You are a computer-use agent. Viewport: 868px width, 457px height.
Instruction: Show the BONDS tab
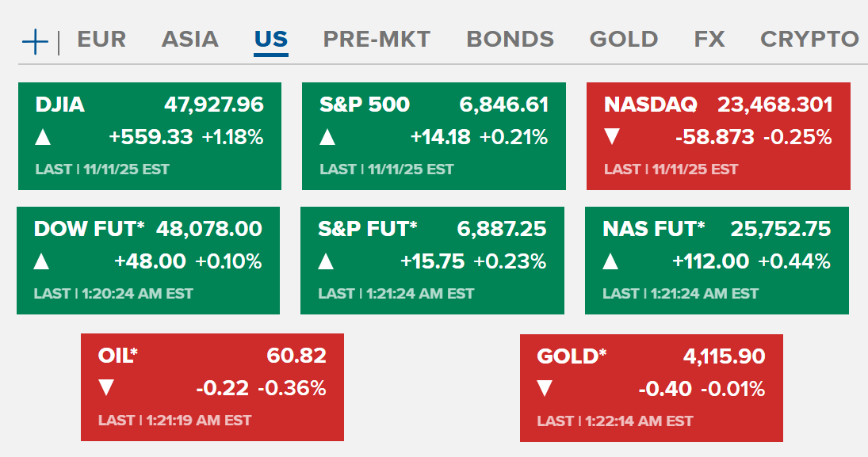point(510,40)
